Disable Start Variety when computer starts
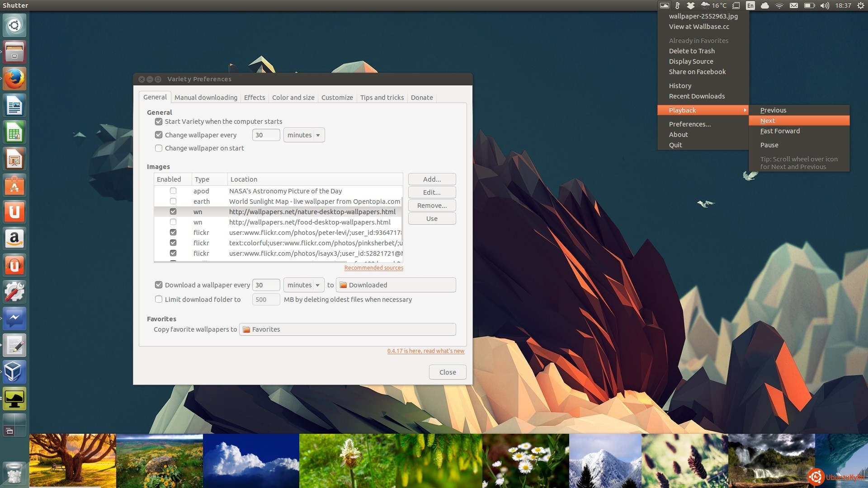 point(159,122)
